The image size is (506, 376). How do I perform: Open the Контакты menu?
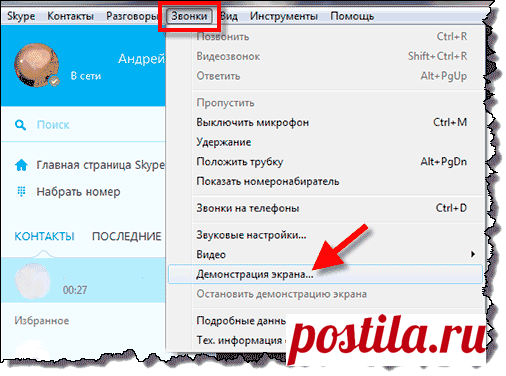pos(70,16)
